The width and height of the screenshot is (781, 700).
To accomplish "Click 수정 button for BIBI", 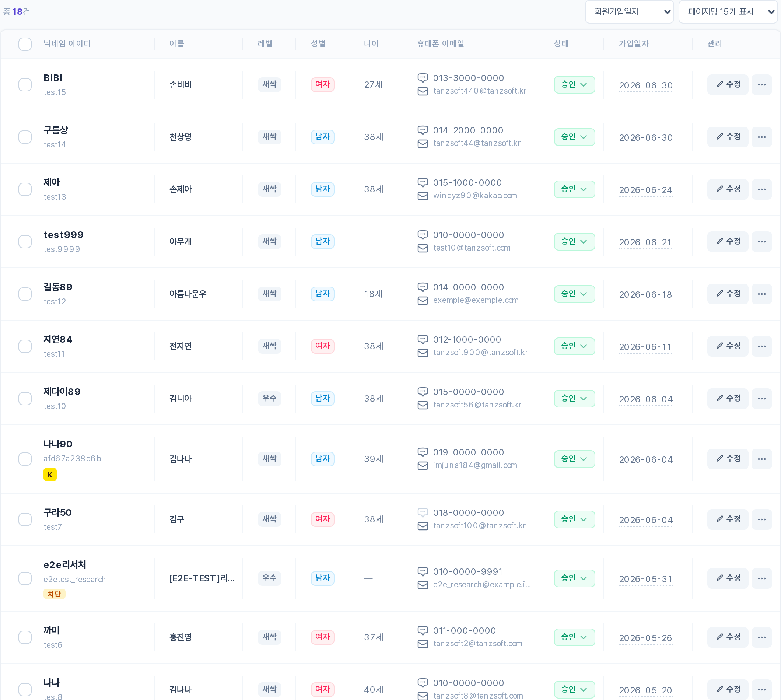I will (x=728, y=85).
